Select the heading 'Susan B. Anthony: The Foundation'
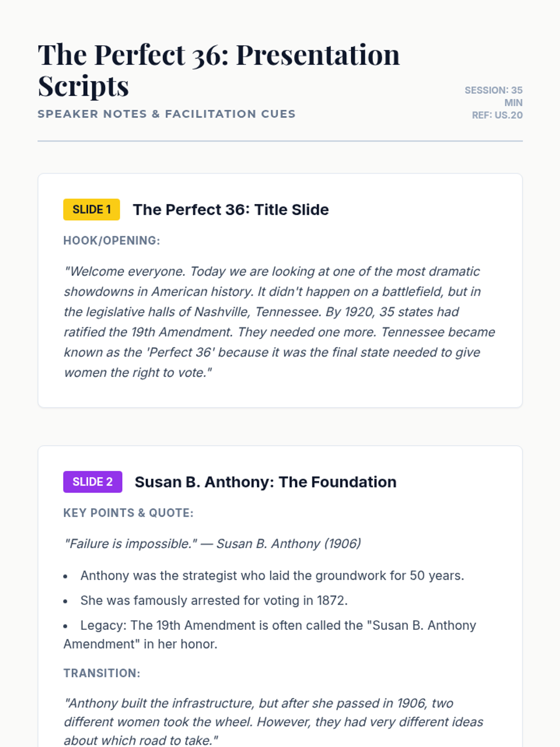The height and width of the screenshot is (747, 560). (x=266, y=482)
